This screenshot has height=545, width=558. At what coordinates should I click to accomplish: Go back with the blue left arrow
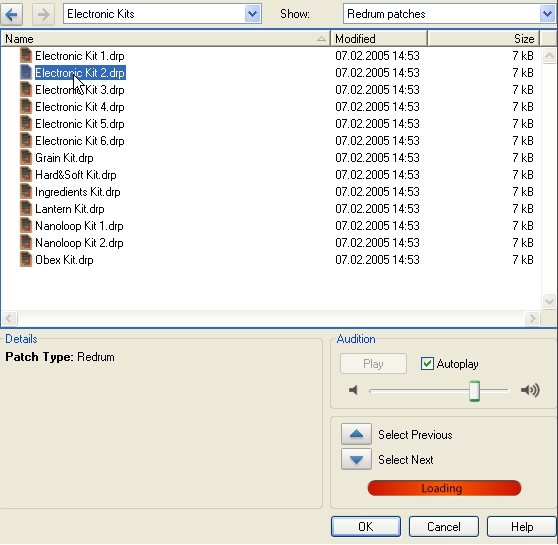click(12, 14)
